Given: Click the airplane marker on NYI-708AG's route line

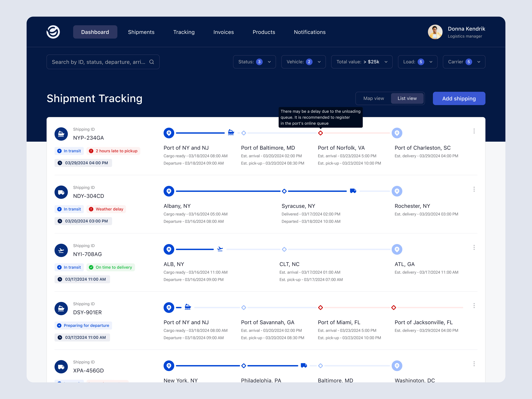Looking at the screenshot, I should (220, 249).
